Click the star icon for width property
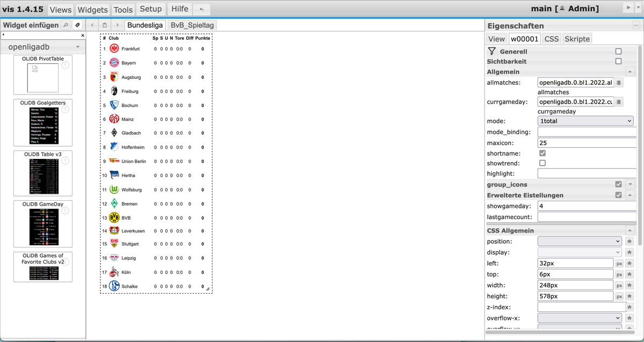This screenshot has height=342, width=644. (x=630, y=286)
